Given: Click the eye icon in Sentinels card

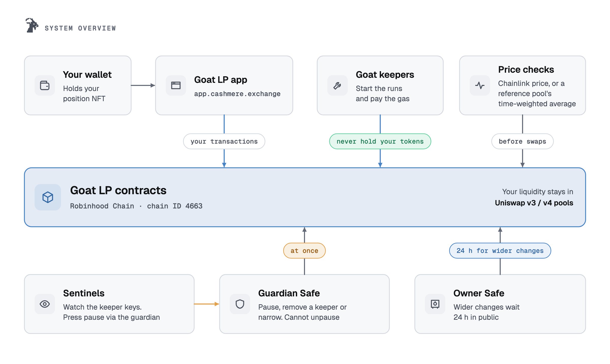Looking at the screenshot, I should pos(45,304).
